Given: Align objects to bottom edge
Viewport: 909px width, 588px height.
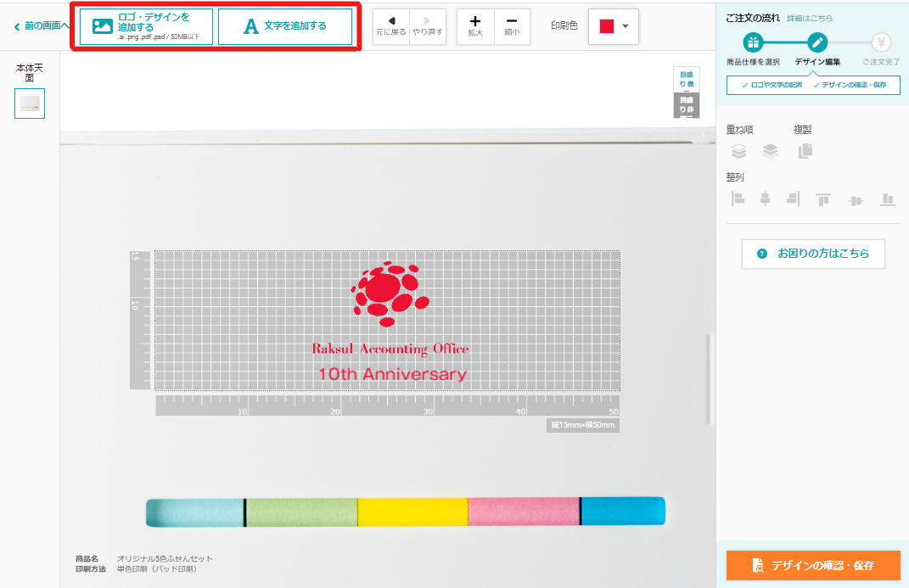Looking at the screenshot, I should tap(888, 200).
